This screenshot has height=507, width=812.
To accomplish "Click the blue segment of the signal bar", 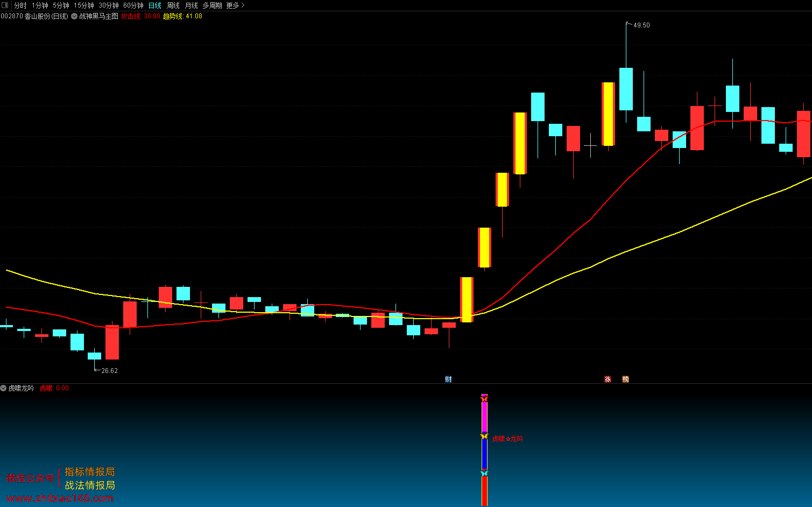I will point(484,455).
